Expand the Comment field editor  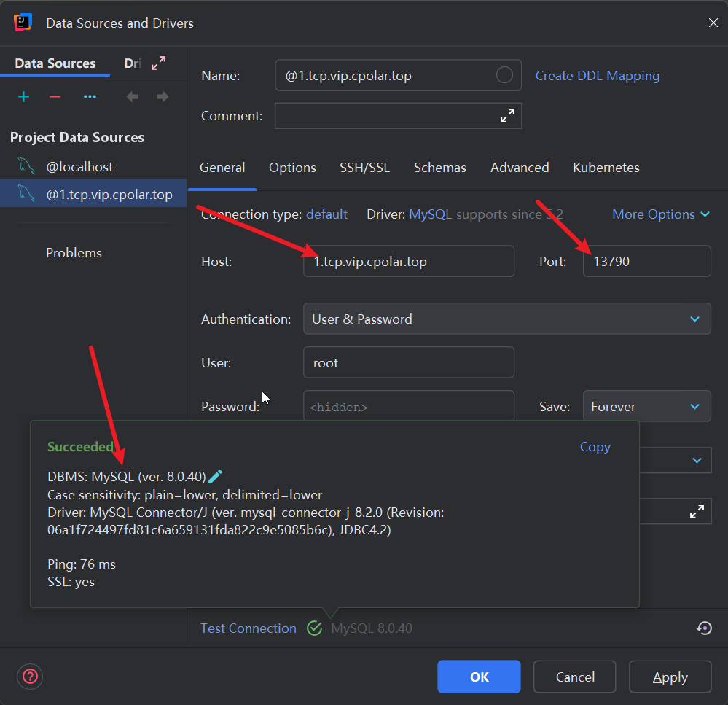coord(507,116)
